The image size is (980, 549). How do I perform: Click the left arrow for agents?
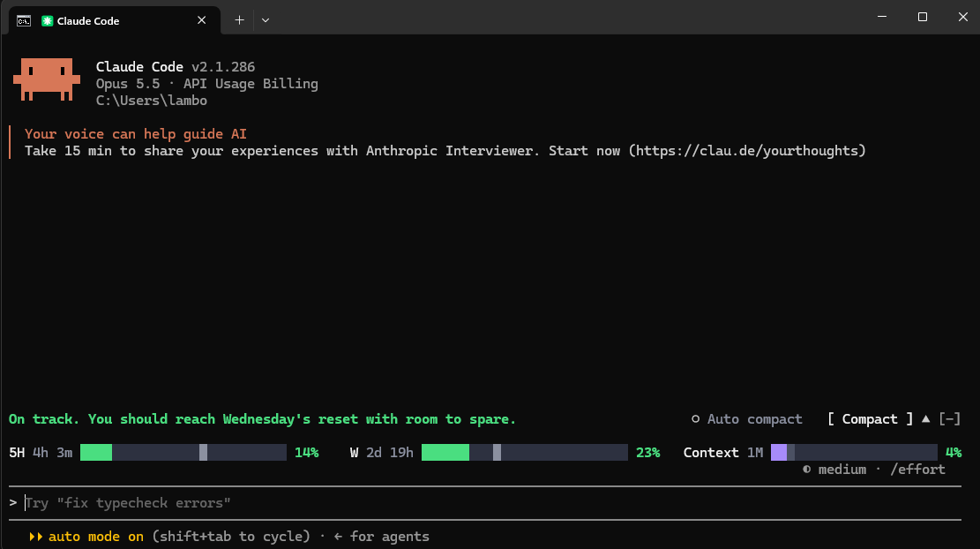click(x=338, y=537)
